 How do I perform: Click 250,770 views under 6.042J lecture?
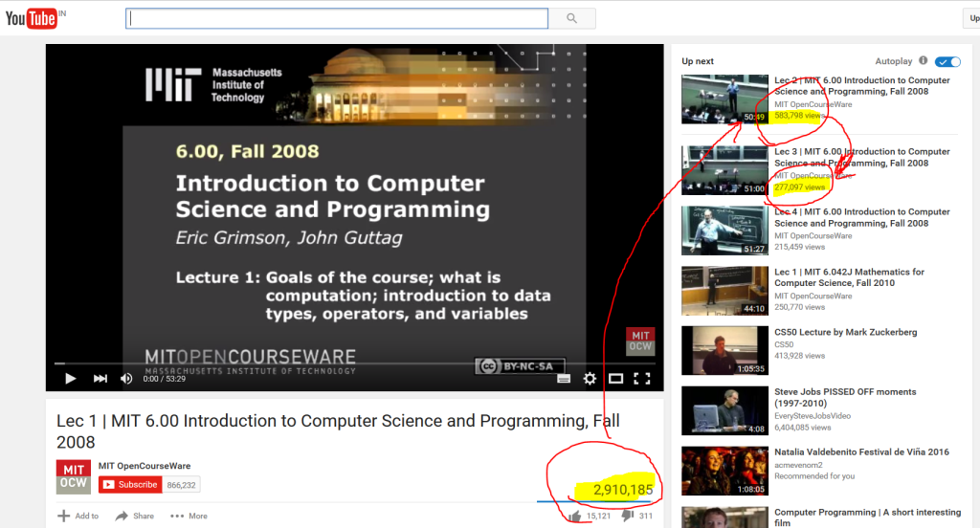click(799, 307)
